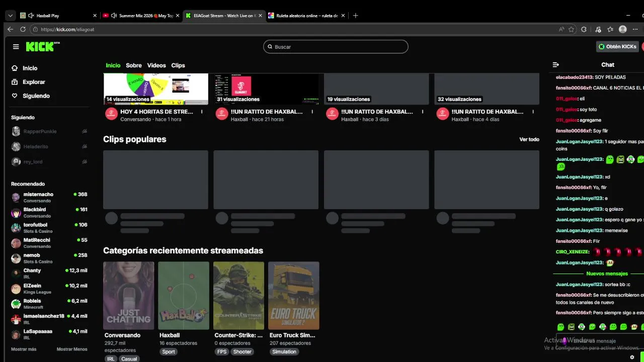Viewport: 644px width, 362px height.
Task: Click the Inicio home icon in sidebar
Action: pos(15,68)
